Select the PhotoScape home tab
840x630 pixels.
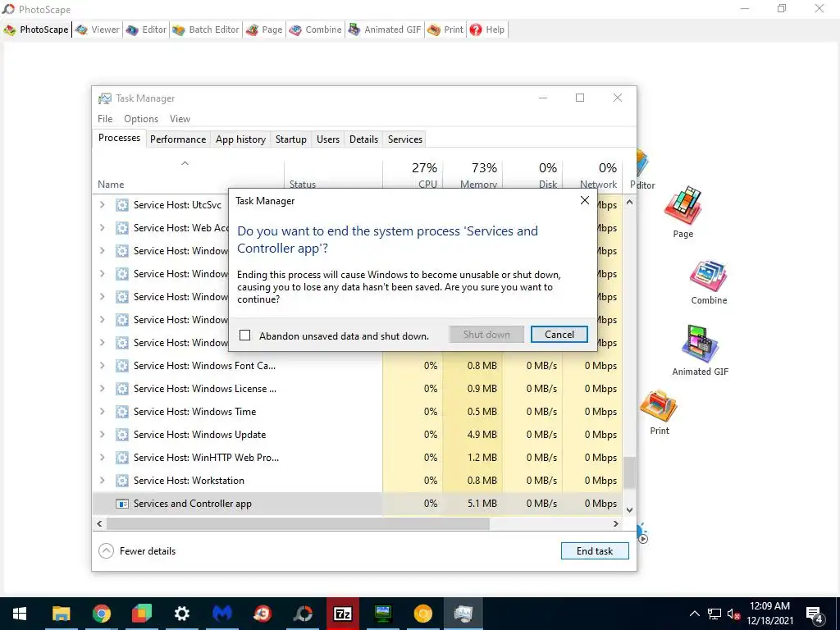[x=36, y=30]
